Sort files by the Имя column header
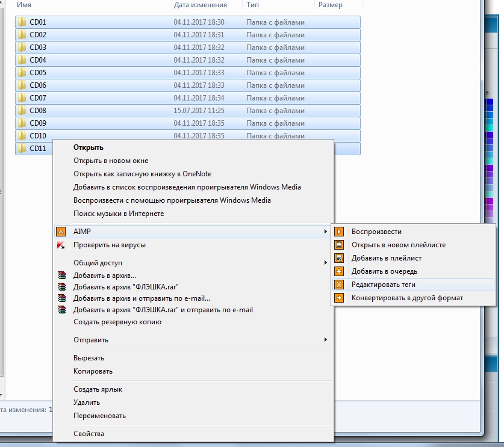 24,5
